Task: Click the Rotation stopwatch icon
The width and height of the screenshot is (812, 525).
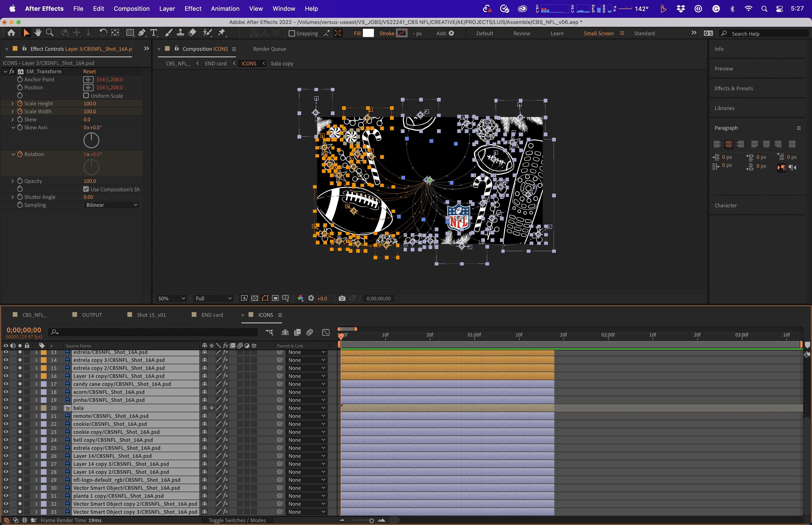Action: tap(20, 154)
